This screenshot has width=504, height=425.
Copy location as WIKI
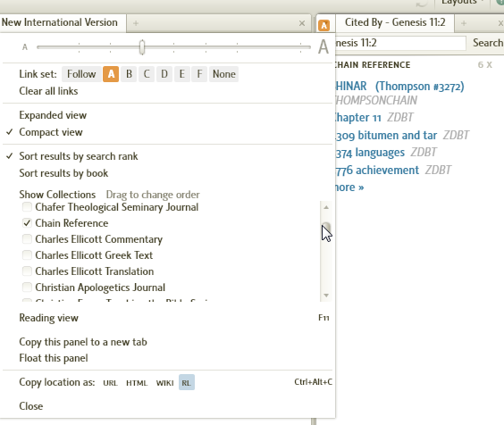tap(165, 383)
